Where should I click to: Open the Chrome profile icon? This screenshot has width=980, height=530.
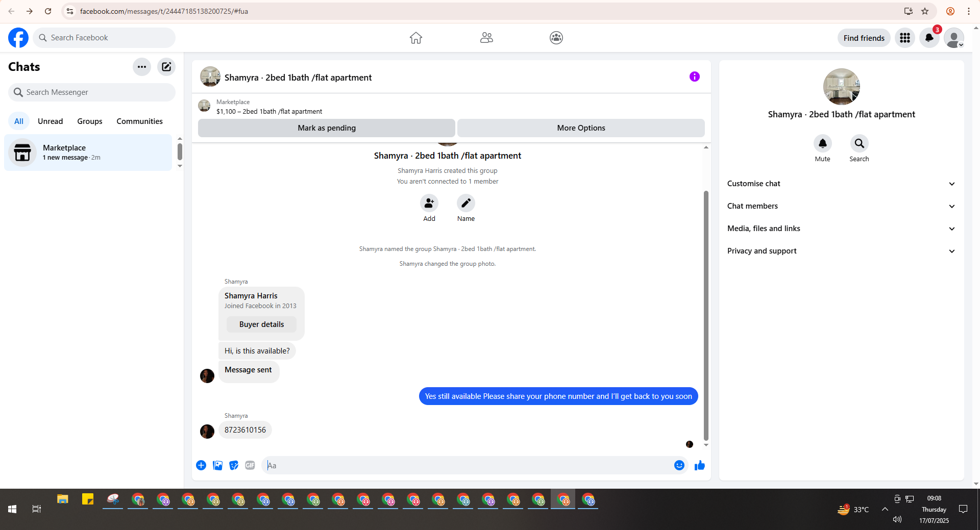coord(950,11)
